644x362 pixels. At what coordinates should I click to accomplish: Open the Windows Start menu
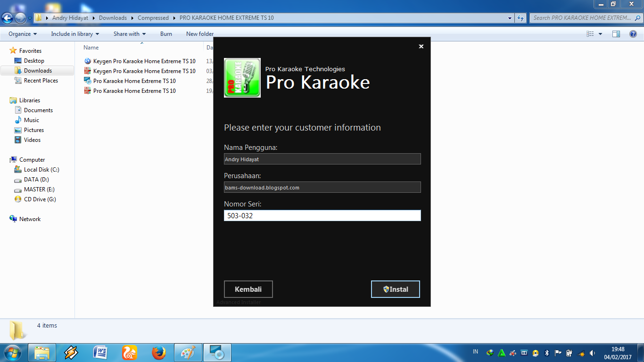tap(12, 353)
